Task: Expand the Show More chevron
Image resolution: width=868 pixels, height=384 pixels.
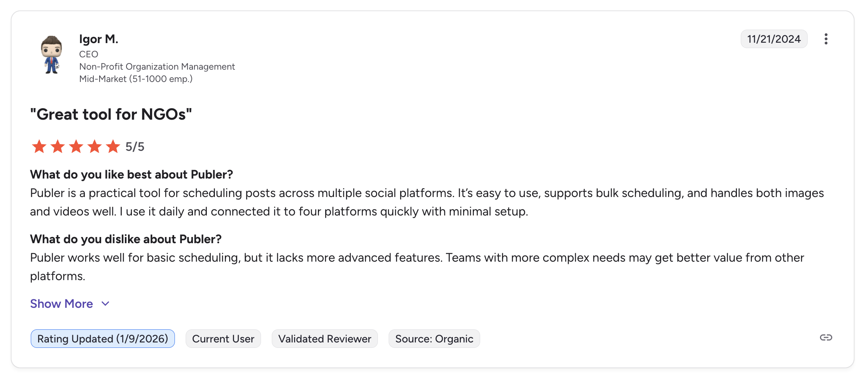Action: 105,304
